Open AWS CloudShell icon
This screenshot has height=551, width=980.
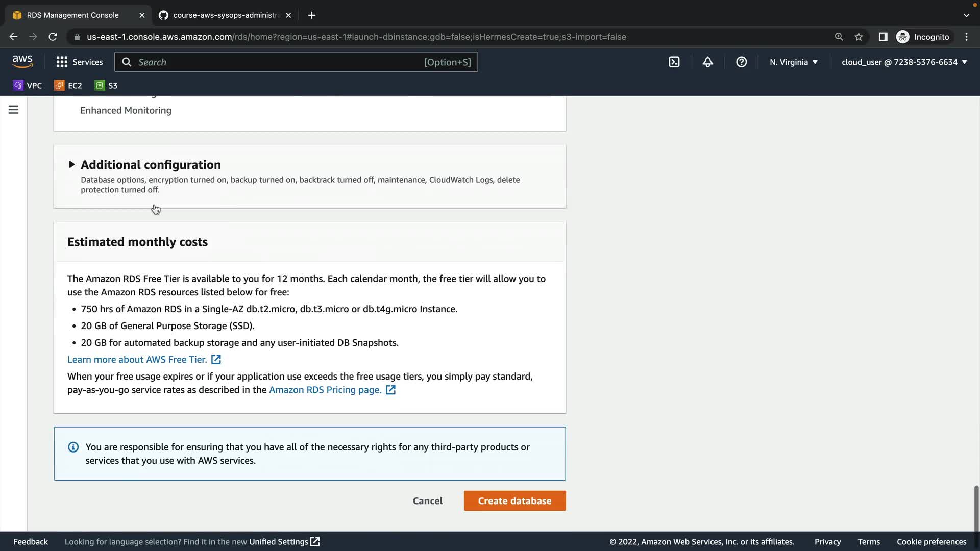674,62
